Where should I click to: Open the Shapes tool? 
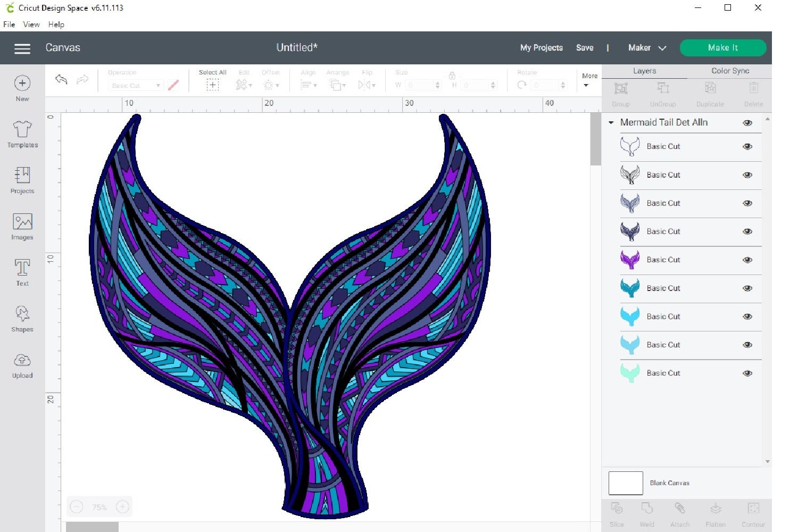(22, 319)
